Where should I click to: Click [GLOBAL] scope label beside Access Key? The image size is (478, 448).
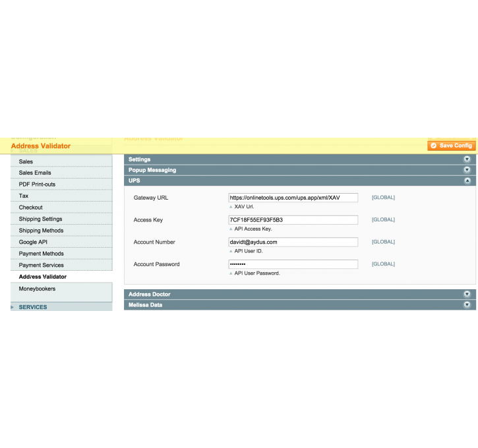tap(383, 219)
